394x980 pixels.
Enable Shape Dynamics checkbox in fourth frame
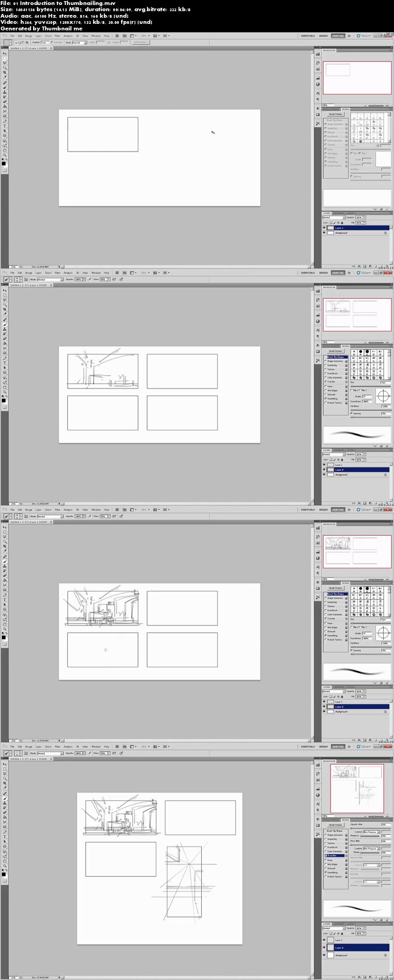tap(326, 835)
